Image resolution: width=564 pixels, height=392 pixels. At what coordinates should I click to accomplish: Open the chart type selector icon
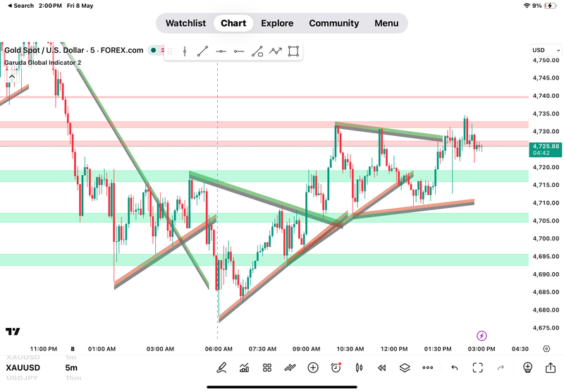244,367
